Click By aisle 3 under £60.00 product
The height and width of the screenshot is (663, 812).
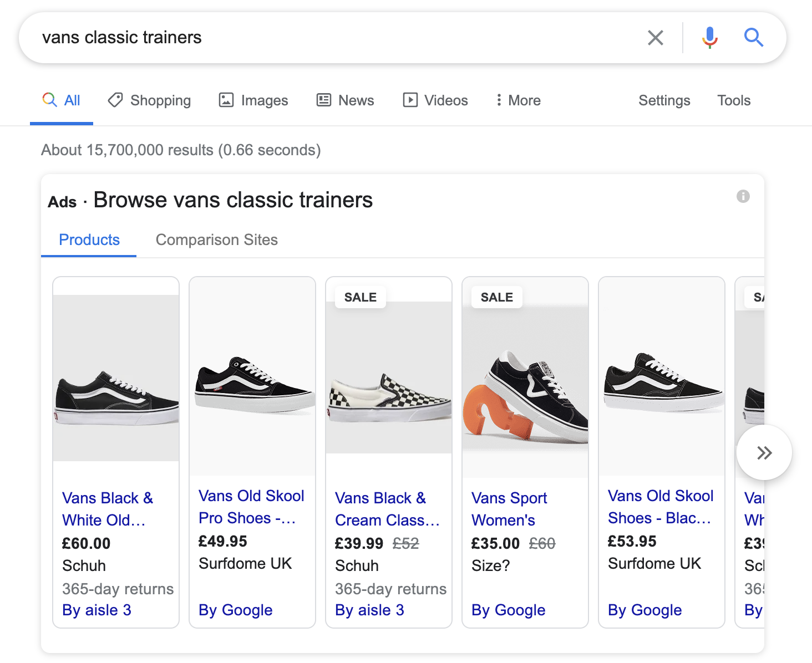point(97,610)
